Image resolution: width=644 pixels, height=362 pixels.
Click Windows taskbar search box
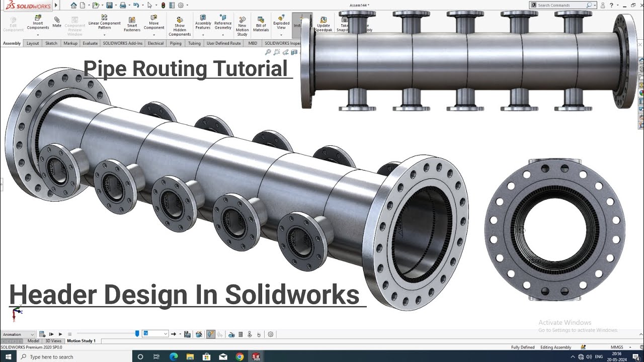[74, 357]
